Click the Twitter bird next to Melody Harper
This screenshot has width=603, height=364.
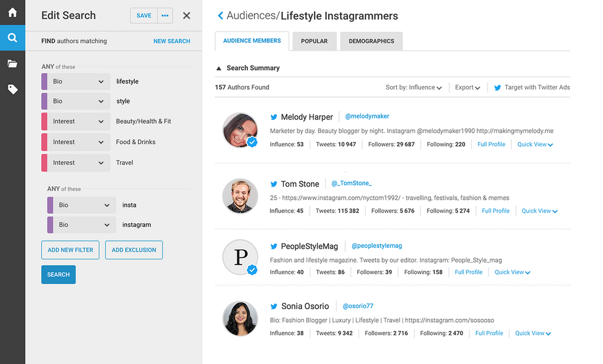click(274, 117)
